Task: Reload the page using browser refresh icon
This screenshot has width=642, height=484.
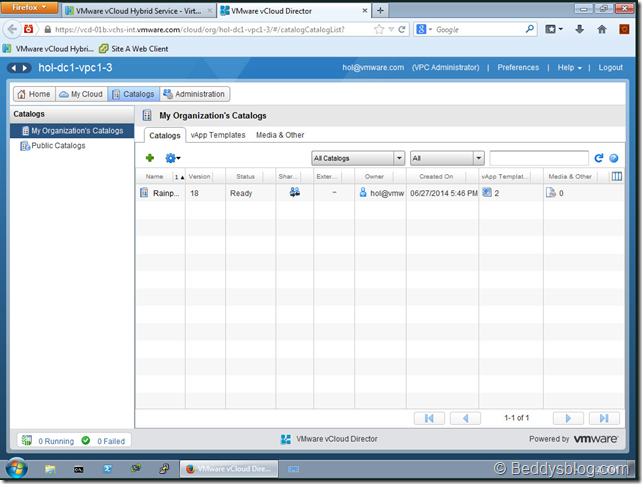Action: click(402, 29)
